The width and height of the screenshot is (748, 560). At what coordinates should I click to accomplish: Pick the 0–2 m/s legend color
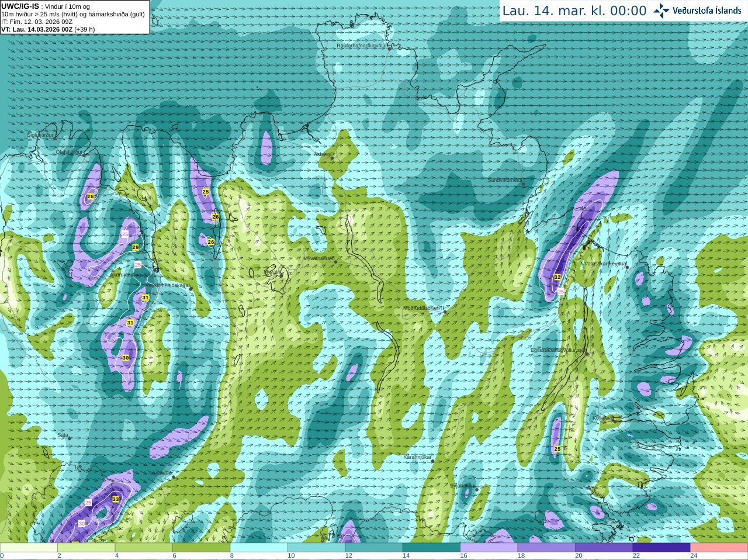point(29,548)
